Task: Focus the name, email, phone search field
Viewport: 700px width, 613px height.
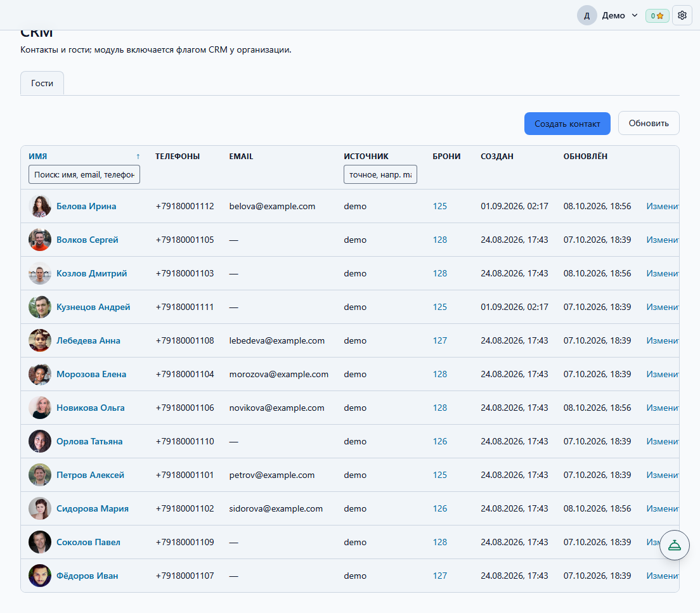Action: click(84, 174)
